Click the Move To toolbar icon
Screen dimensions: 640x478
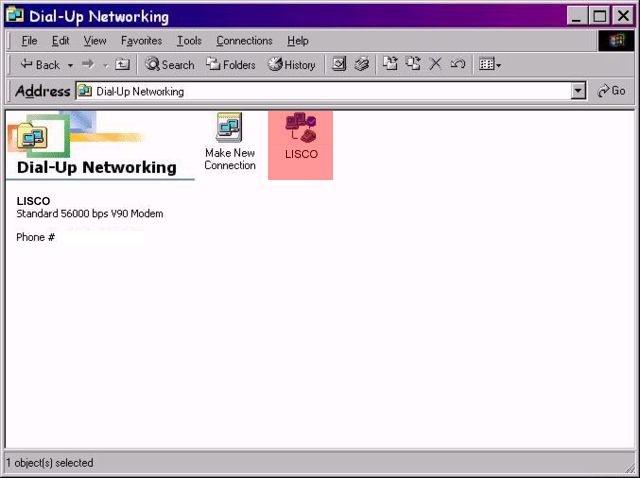coord(390,65)
